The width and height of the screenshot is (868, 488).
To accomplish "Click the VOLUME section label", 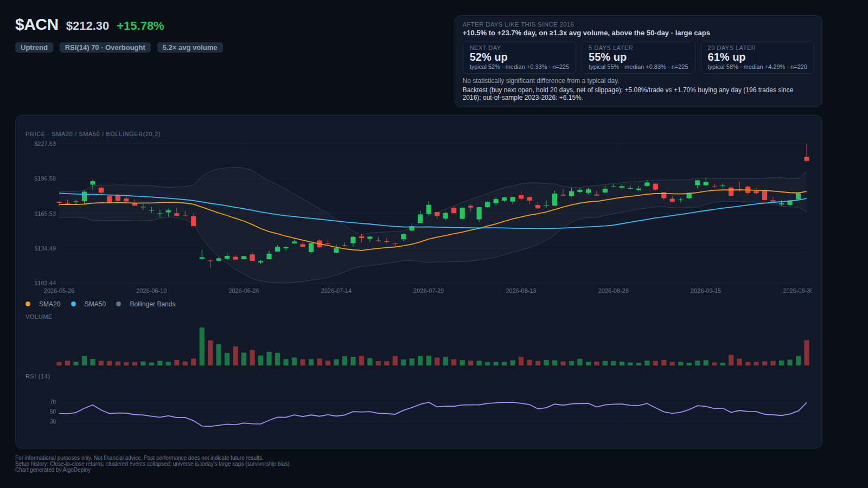I will click(39, 317).
